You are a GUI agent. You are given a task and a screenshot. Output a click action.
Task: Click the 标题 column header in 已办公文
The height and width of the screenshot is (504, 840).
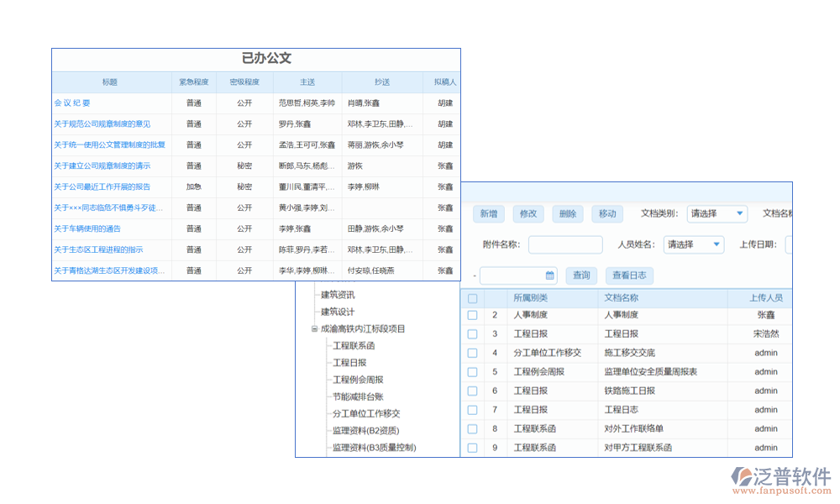pyautogui.click(x=110, y=82)
